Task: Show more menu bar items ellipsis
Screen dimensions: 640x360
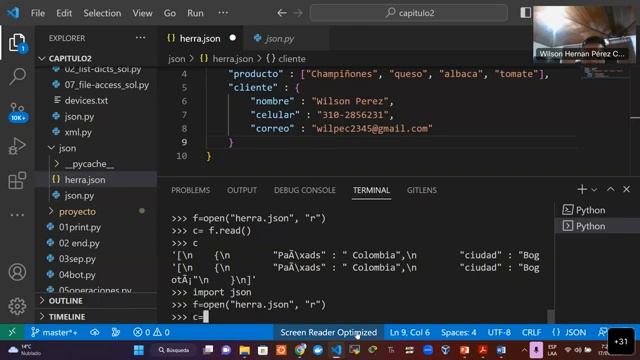Action: (x=223, y=13)
